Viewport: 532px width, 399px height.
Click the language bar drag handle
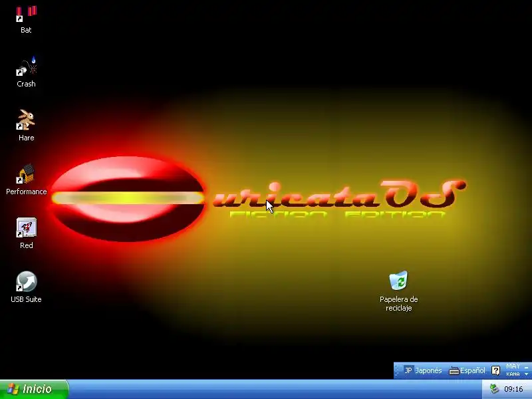397,370
